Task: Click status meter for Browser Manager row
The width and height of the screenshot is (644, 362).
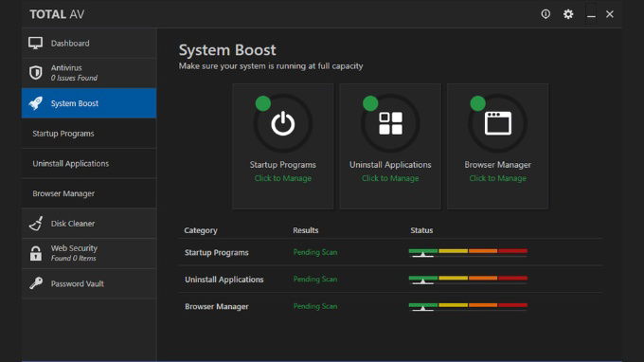Action: [468, 307]
